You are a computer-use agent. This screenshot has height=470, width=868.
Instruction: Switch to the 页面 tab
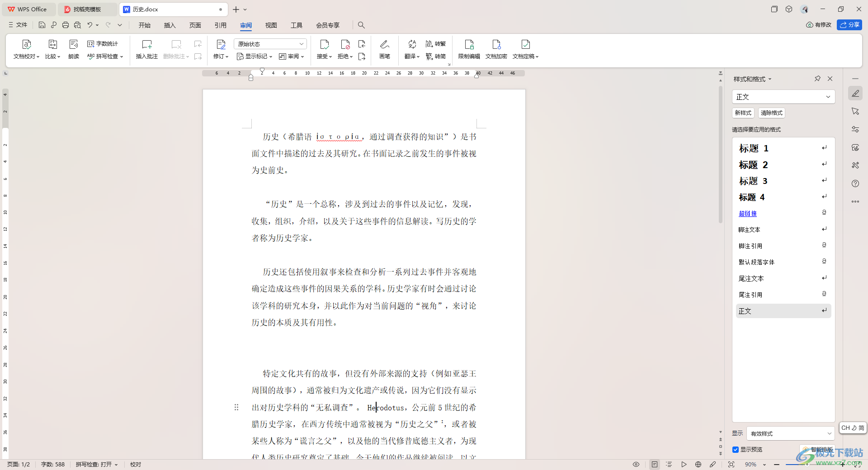tap(195, 25)
